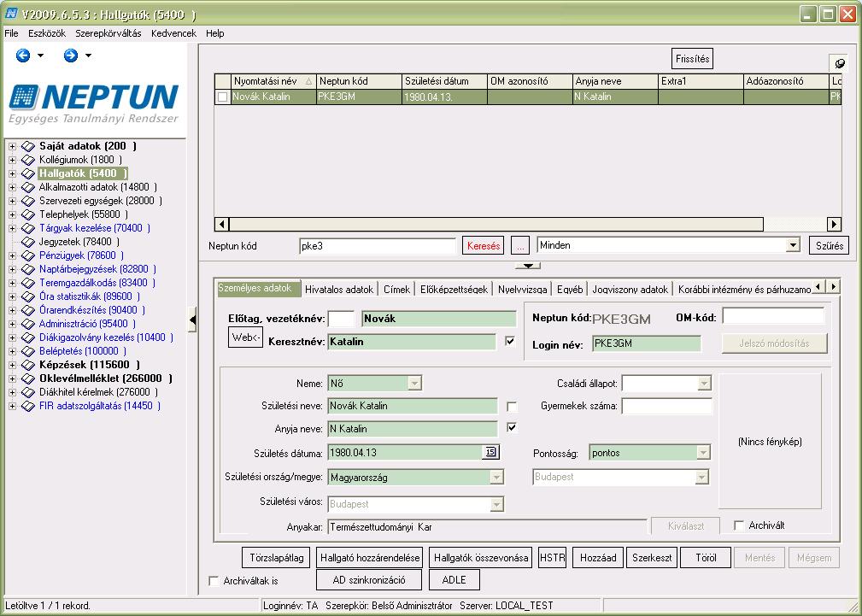Click the Szűrés button
Viewport: 862px width, 616px height.
pyautogui.click(x=829, y=246)
